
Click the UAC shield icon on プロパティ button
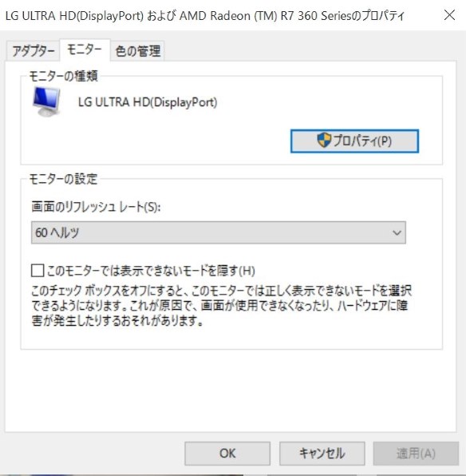point(324,141)
